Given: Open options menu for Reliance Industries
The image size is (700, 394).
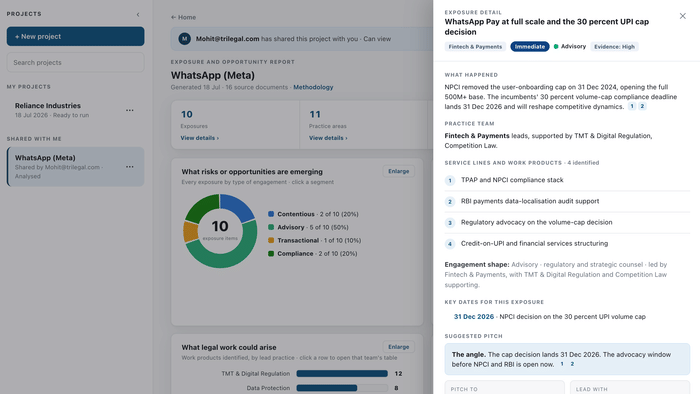Looking at the screenshot, I should click(x=129, y=110).
